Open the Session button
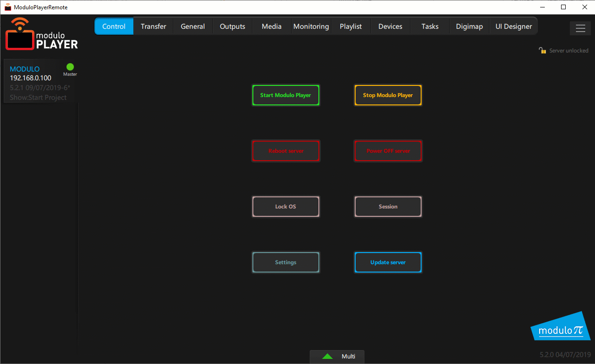This screenshot has width=595, height=364. click(x=388, y=207)
